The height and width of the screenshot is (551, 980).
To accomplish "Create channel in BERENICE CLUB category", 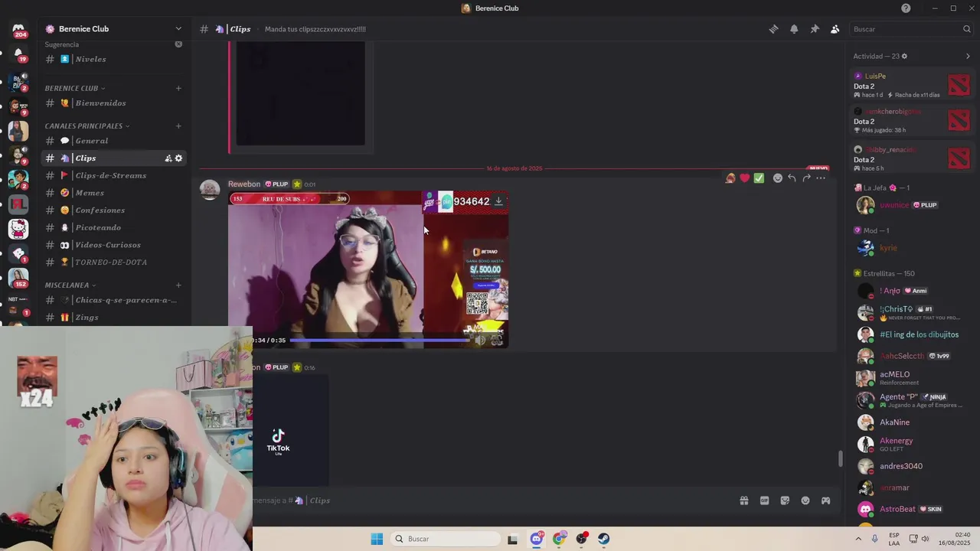I will click(178, 88).
